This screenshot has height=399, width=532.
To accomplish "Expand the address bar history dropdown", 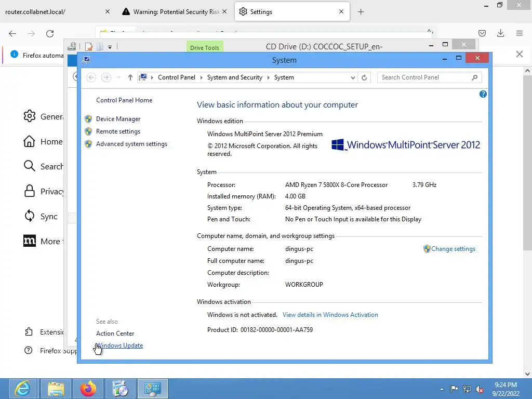I will pyautogui.click(x=353, y=78).
